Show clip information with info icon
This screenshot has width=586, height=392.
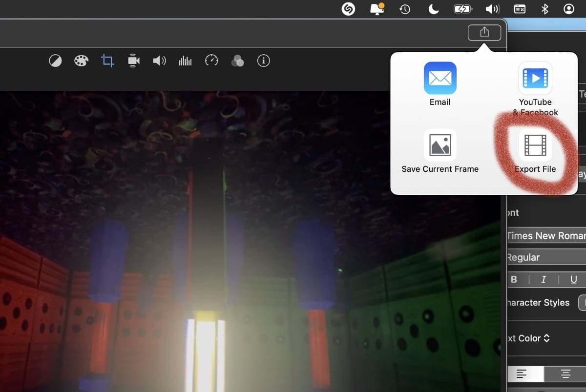264,61
